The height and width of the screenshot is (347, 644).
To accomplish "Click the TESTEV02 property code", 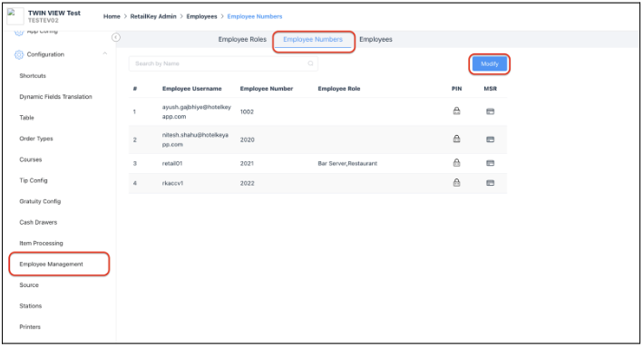I will point(44,21).
